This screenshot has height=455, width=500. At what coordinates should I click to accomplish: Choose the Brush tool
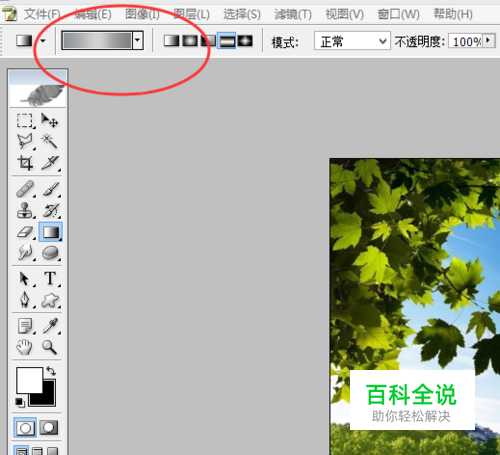coord(51,189)
